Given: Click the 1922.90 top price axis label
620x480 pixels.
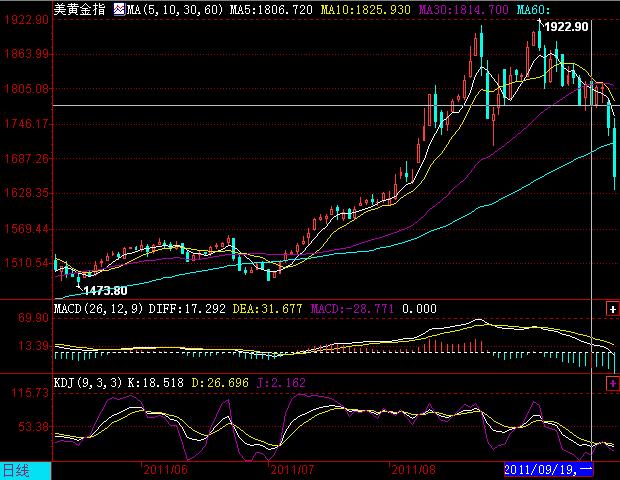Looking at the screenshot, I should click(x=26, y=19).
